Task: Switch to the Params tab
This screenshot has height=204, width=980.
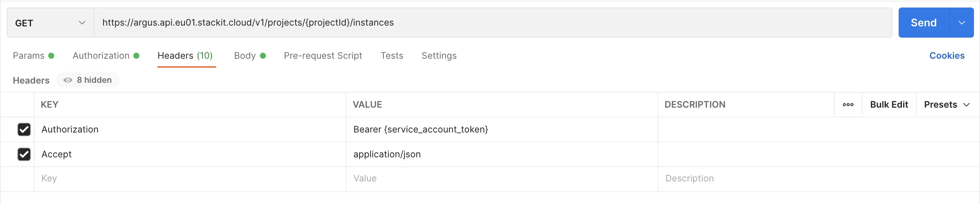Action: pyautogui.click(x=29, y=56)
